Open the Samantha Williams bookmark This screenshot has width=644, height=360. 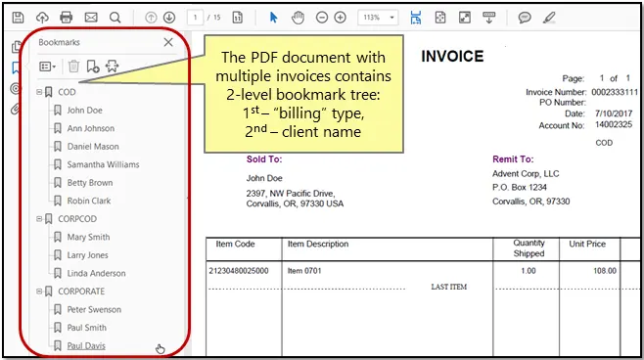pyautogui.click(x=103, y=164)
